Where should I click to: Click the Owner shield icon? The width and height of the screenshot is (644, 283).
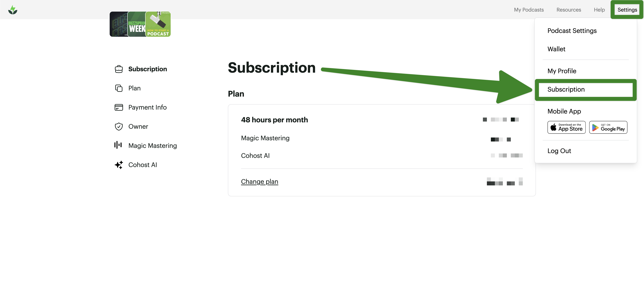(x=119, y=127)
